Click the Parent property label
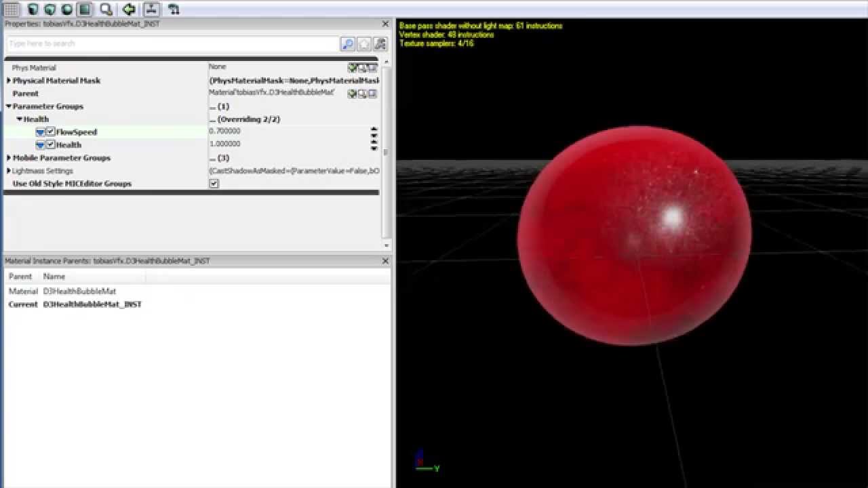Image resolution: width=868 pixels, height=488 pixels. [26, 94]
